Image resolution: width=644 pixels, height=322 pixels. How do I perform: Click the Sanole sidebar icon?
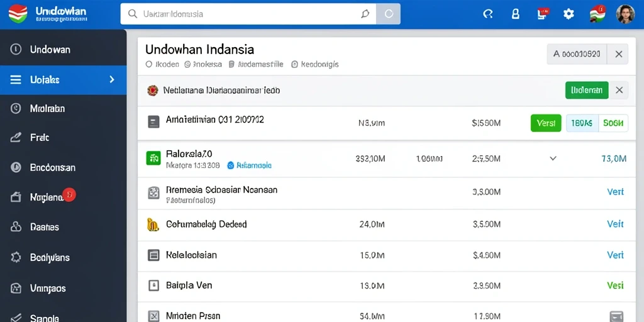pos(16,318)
